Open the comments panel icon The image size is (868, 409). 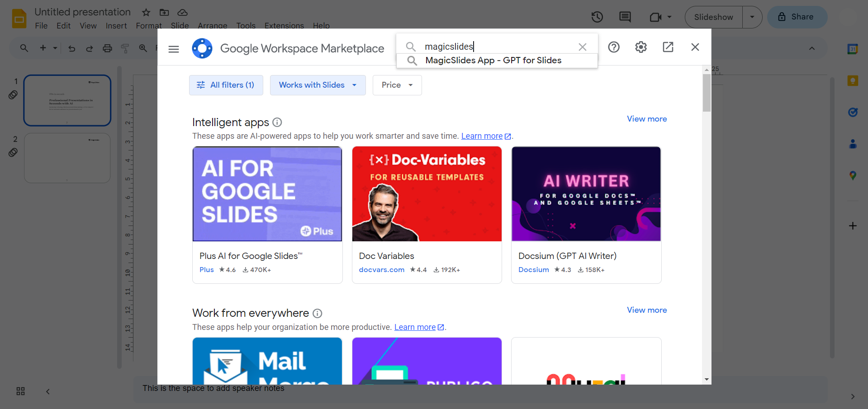(x=625, y=17)
